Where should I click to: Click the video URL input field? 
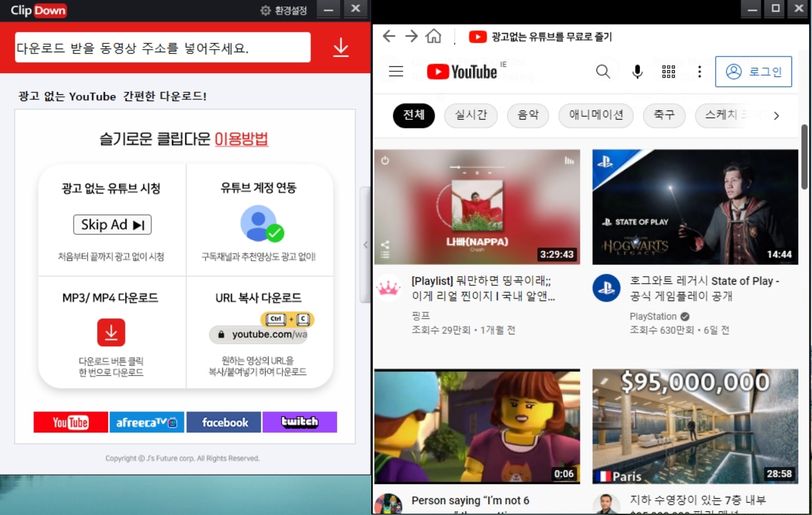point(163,48)
